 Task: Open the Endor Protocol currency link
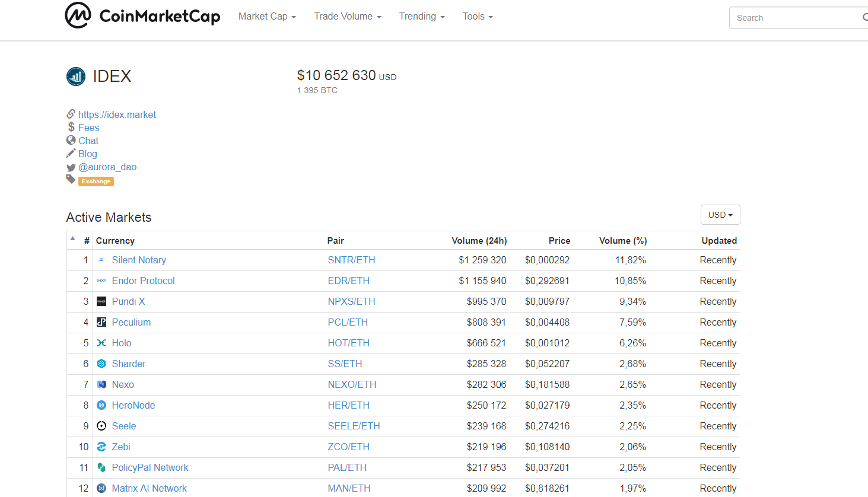(x=144, y=281)
